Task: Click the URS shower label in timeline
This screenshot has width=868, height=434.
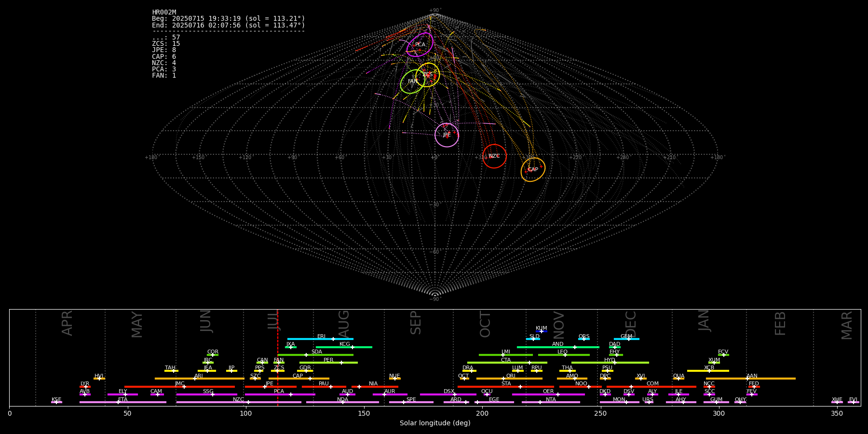Action: click(648, 399)
